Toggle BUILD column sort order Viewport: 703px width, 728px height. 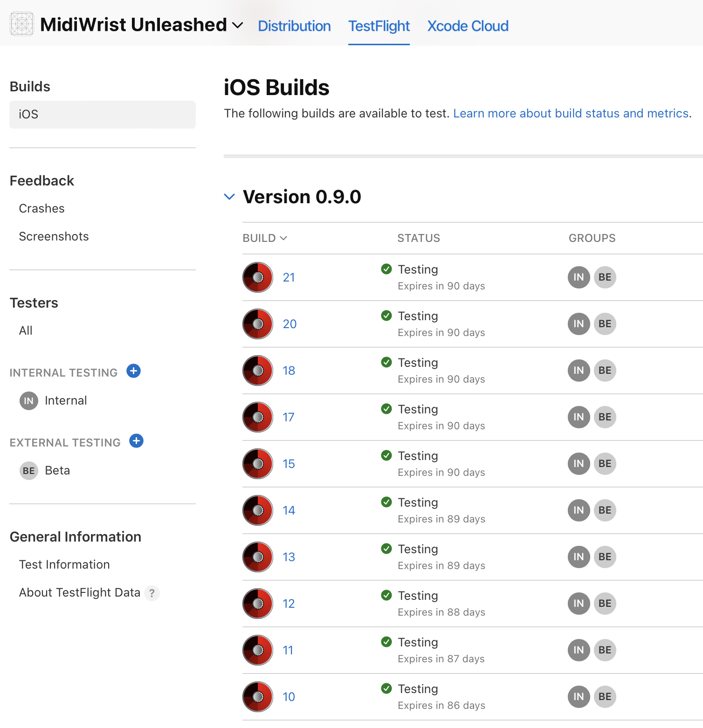(265, 238)
